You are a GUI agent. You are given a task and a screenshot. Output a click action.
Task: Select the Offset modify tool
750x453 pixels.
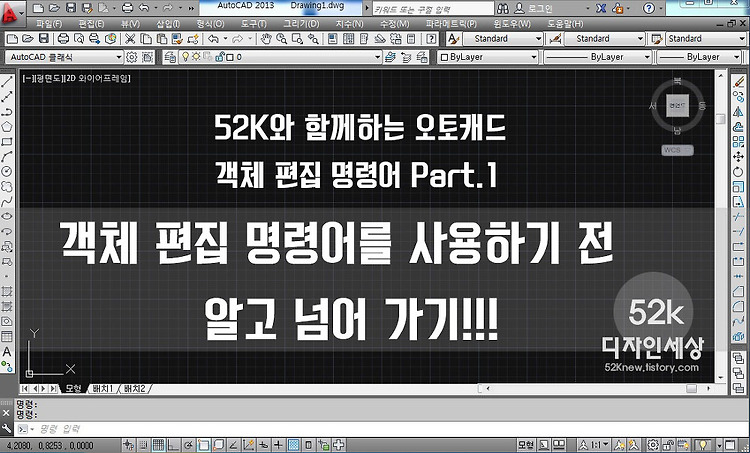tap(739, 127)
